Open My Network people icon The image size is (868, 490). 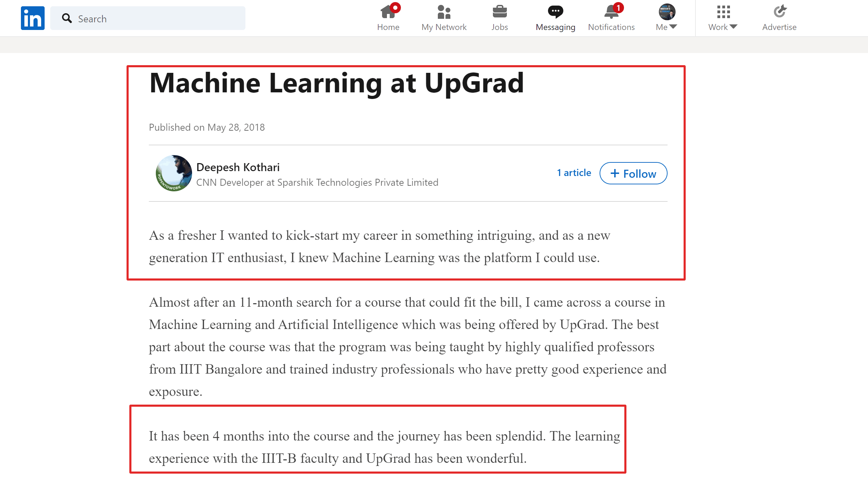pos(444,12)
